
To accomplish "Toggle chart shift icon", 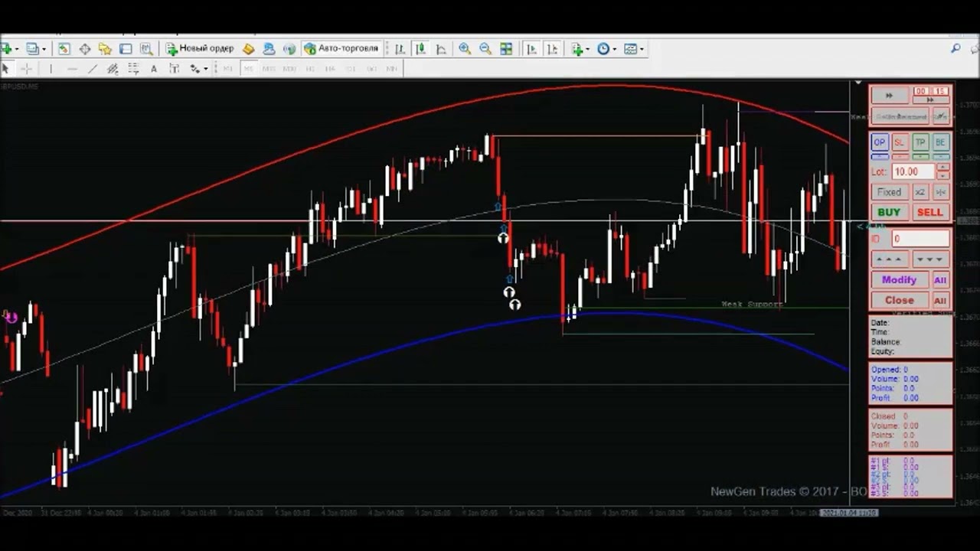I will click(x=553, y=49).
